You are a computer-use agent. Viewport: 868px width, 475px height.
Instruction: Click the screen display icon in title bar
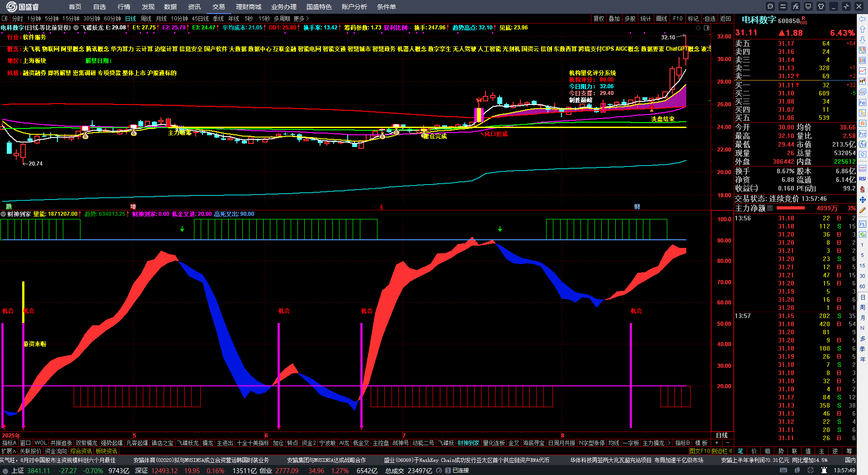coord(808,6)
